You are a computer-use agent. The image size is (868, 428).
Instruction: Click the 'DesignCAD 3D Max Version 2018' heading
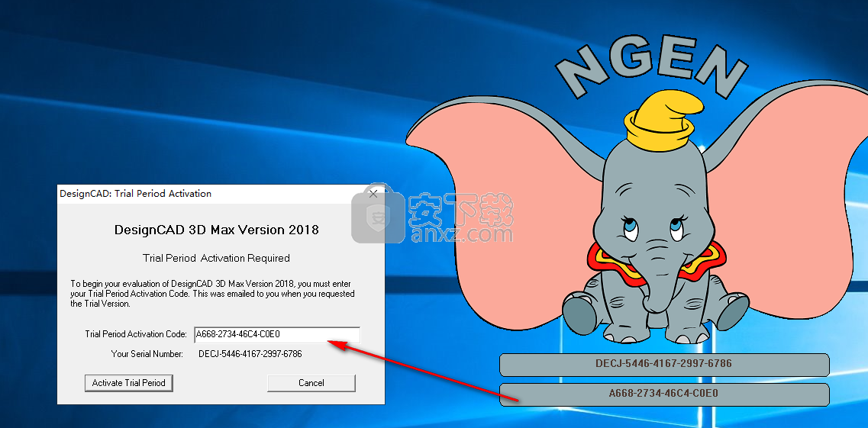click(x=217, y=230)
